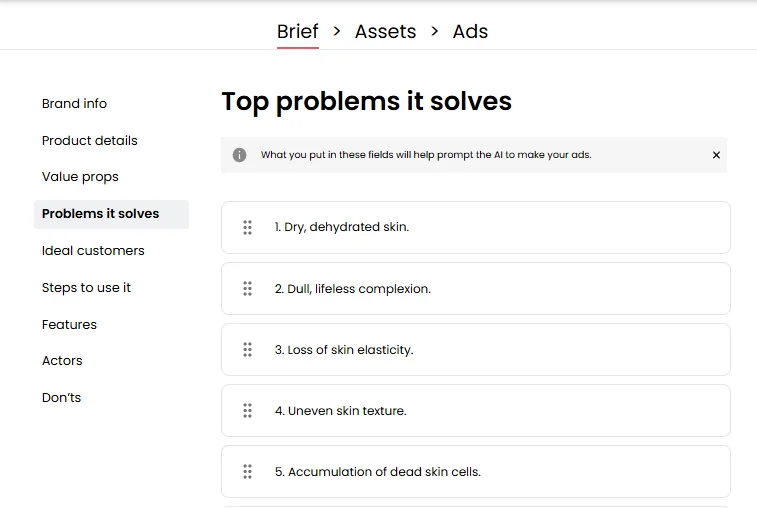The width and height of the screenshot is (757, 508).
Task: Open the Features section
Action: tap(69, 325)
